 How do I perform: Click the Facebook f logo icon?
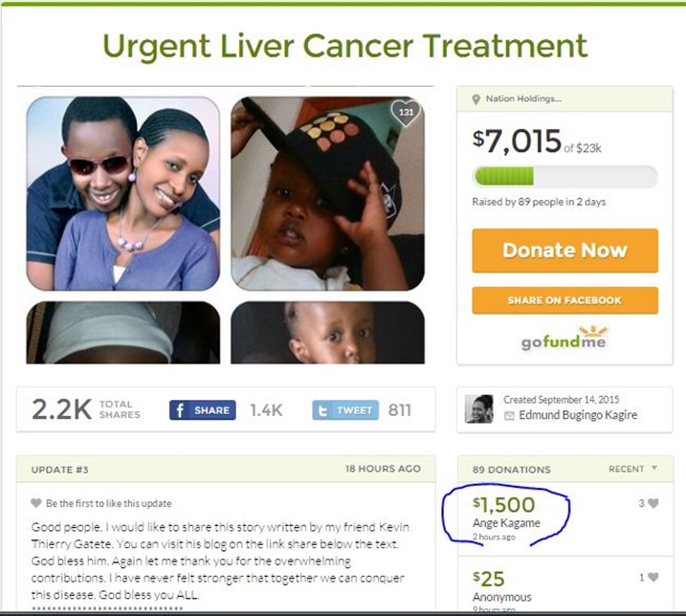pyautogui.click(x=180, y=410)
